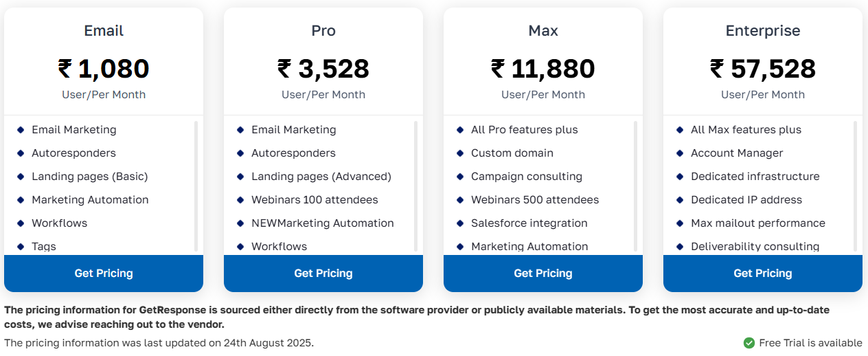Image resolution: width=868 pixels, height=356 pixels.
Task: Click Get Pricing button for Max plan
Action: (x=543, y=274)
